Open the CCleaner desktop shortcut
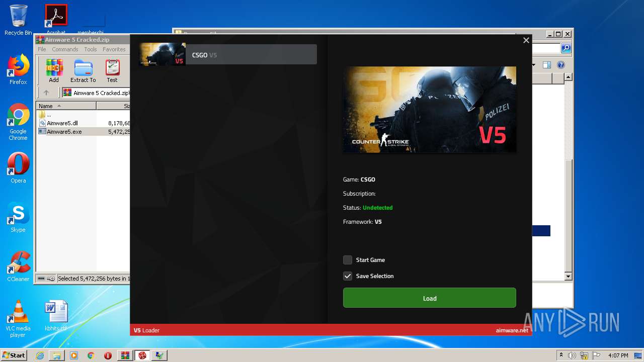The image size is (644, 362). point(18,266)
